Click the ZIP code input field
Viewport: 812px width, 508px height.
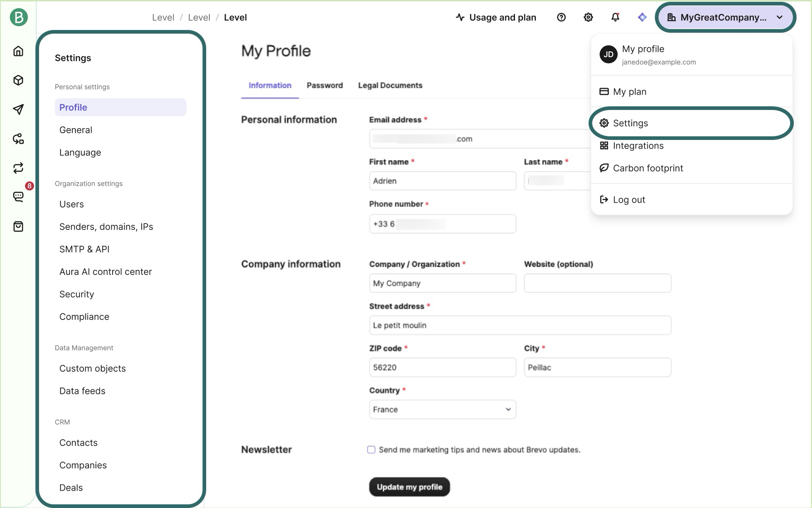(x=442, y=368)
